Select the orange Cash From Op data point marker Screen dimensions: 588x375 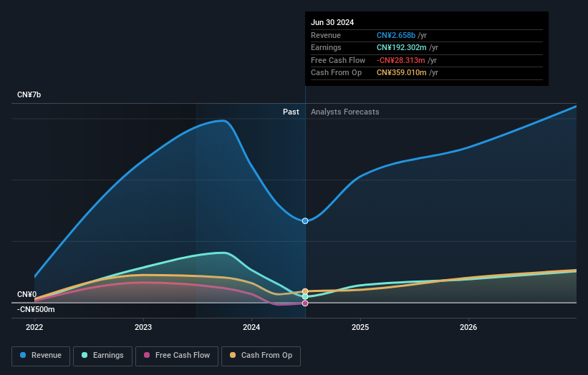[x=305, y=291]
